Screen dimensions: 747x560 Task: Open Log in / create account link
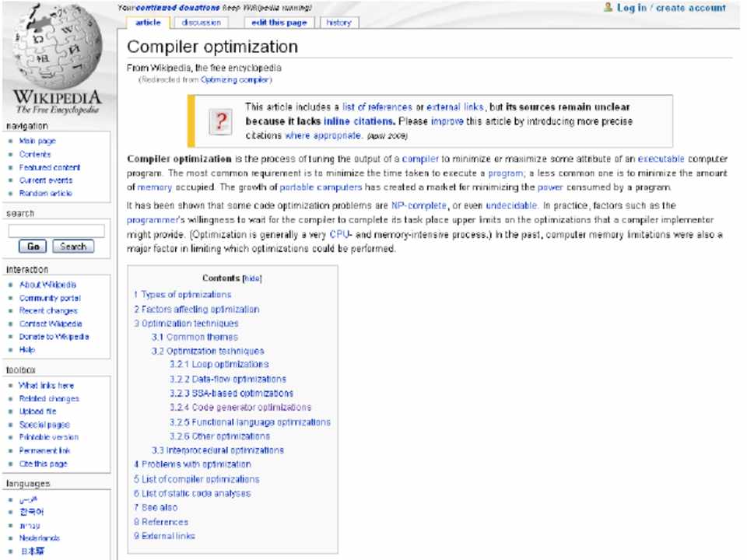671,8
